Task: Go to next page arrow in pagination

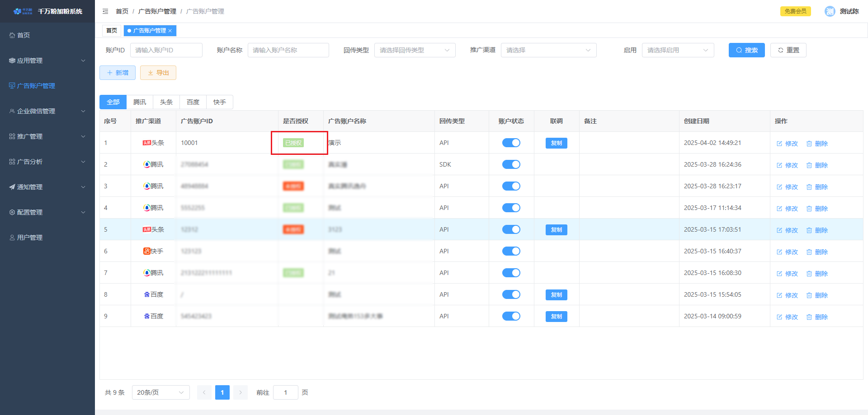Action: (x=241, y=392)
